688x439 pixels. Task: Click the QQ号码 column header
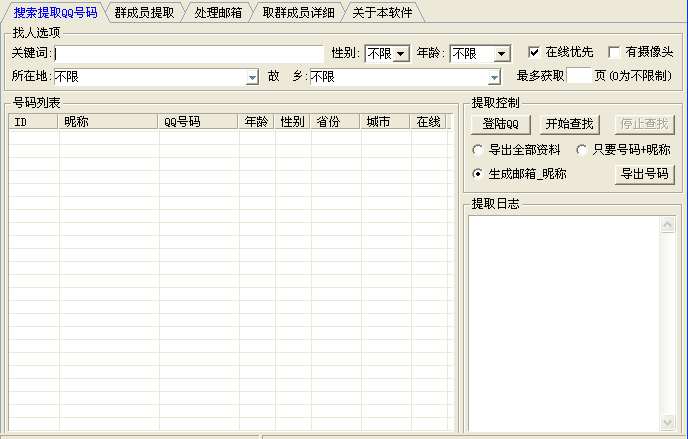click(198, 121)
